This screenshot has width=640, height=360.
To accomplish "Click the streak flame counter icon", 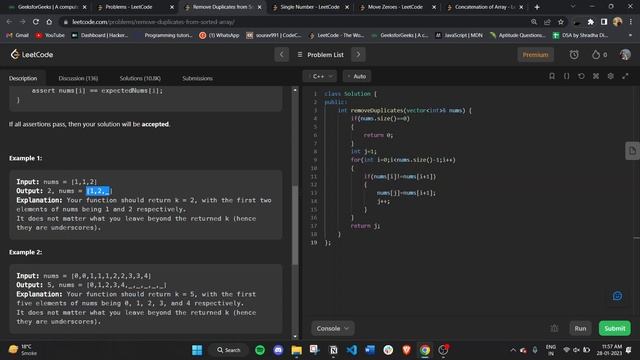I will point(599,54).
